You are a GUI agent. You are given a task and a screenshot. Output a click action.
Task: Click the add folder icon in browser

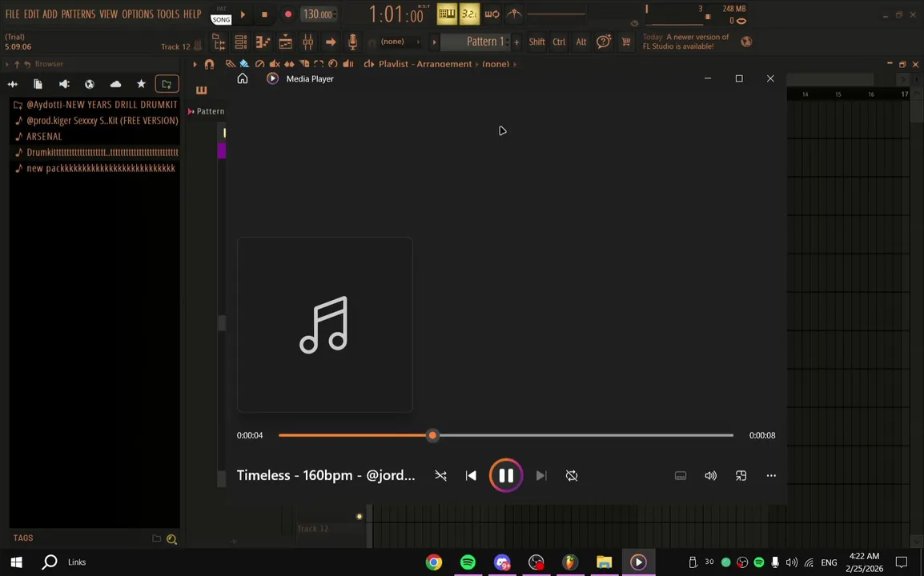[x=167, y=84]
